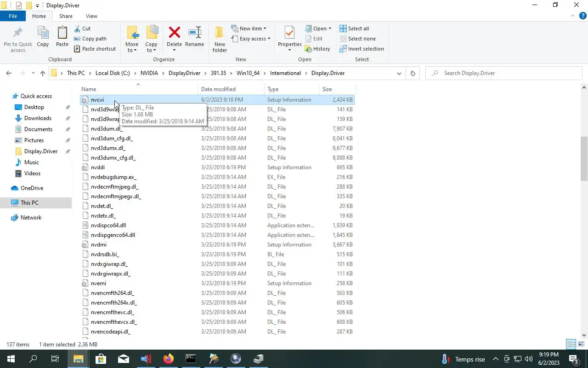The width and height of the screenshot is (588, 368).
Task: Select Paste shortcut command
Action: coord(95,49)
